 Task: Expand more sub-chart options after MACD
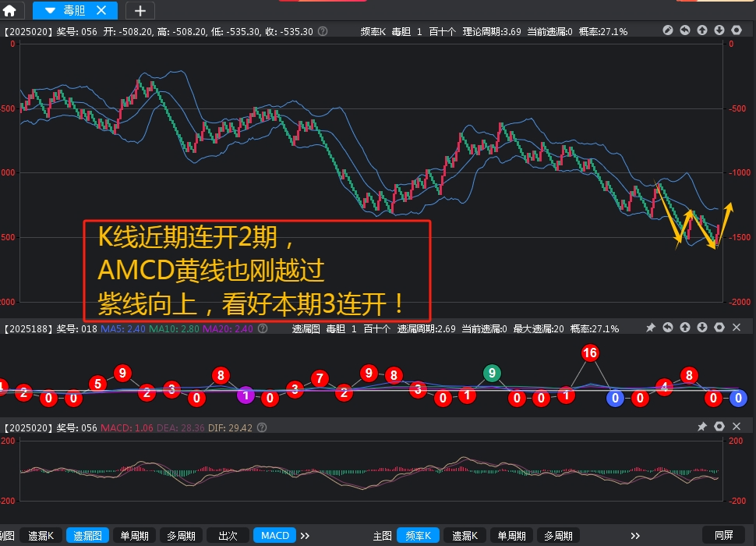(x=305, y=536)
